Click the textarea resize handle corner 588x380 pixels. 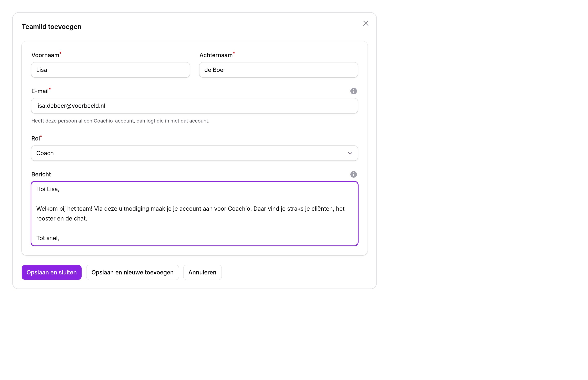click(356, 243)
